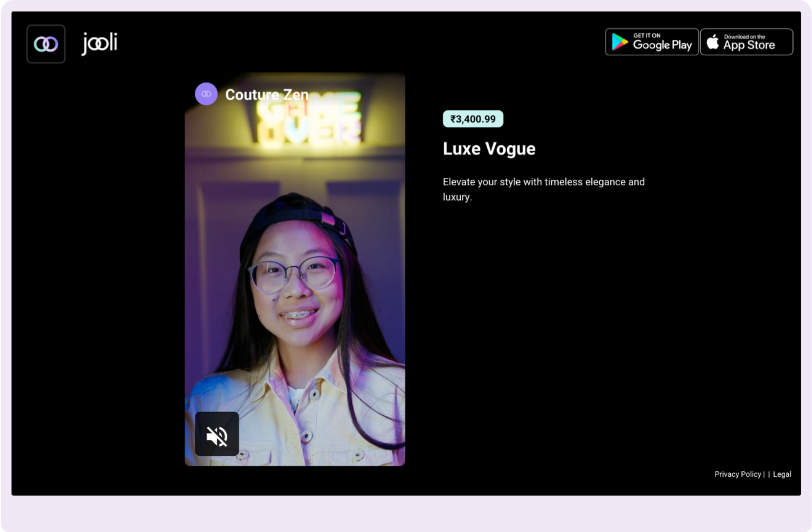
Task: Open the Couture Zen seller name
Action: (x=267, y=95)
